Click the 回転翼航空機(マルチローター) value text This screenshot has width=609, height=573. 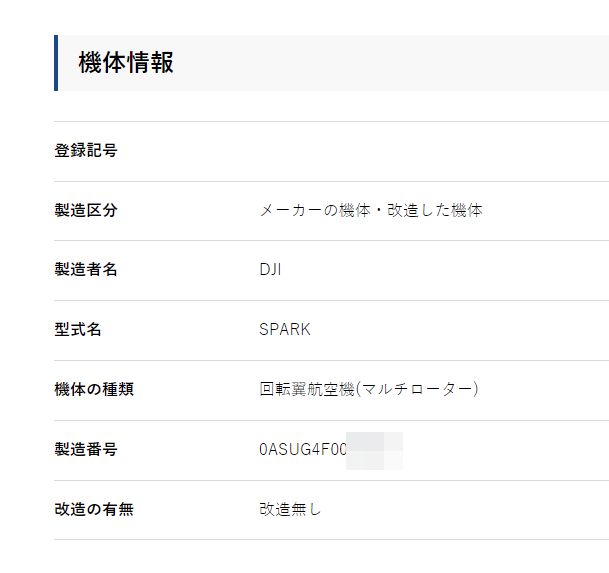368,389
